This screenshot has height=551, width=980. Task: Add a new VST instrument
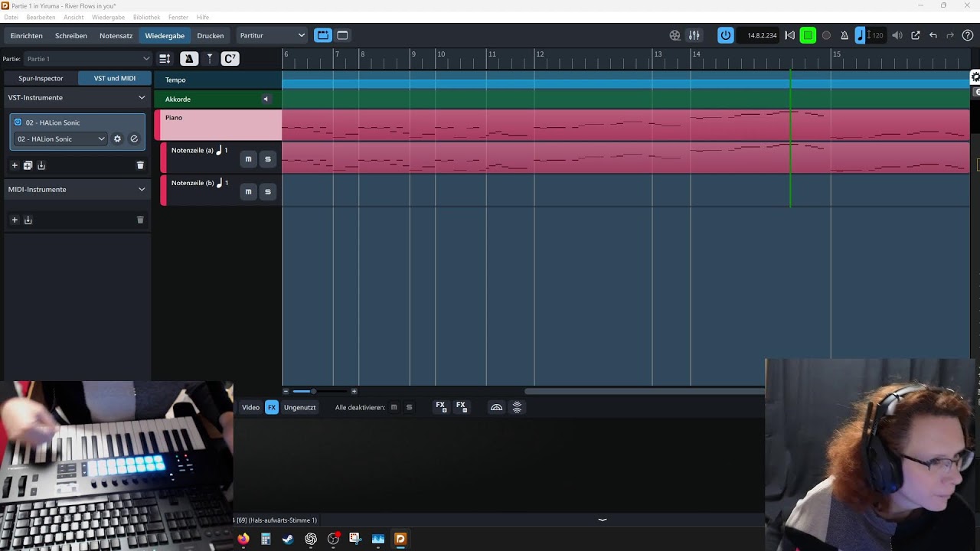click(x=14, y=165)
